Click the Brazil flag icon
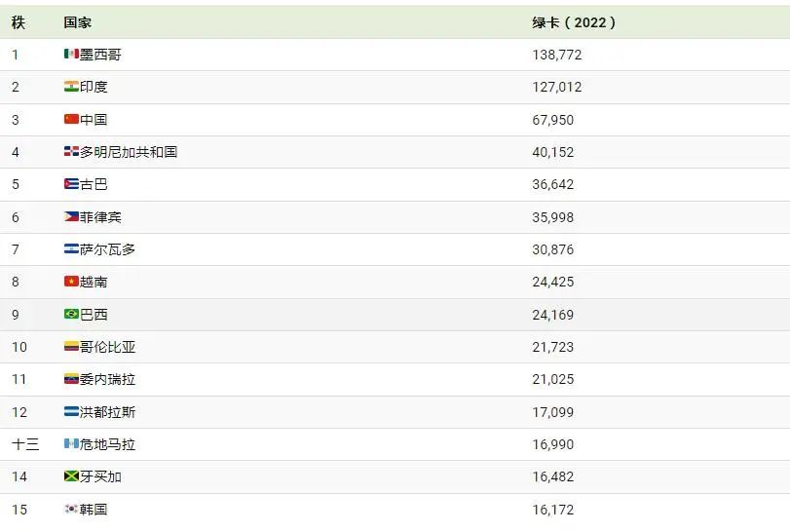This screenshot has height=532, width=790. coord(71,315)
